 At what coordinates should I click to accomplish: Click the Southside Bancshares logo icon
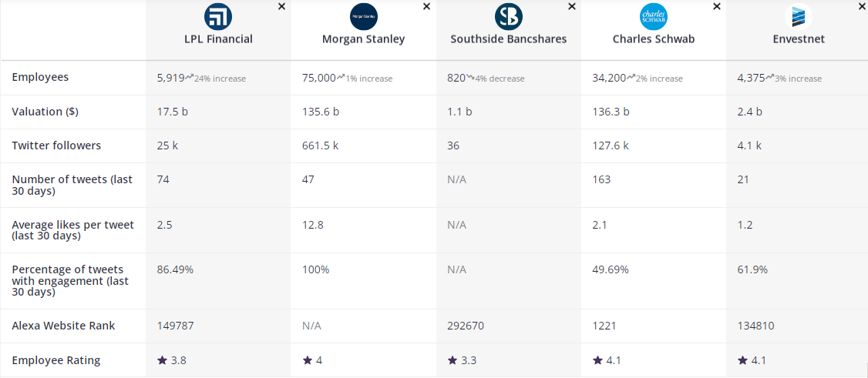509,16
